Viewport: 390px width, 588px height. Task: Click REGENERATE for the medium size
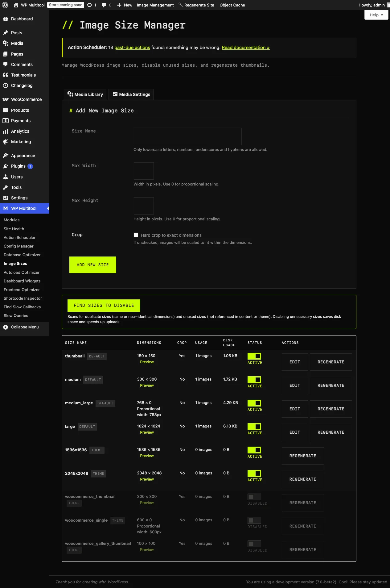pyautogui.click(x=331, y=386)
